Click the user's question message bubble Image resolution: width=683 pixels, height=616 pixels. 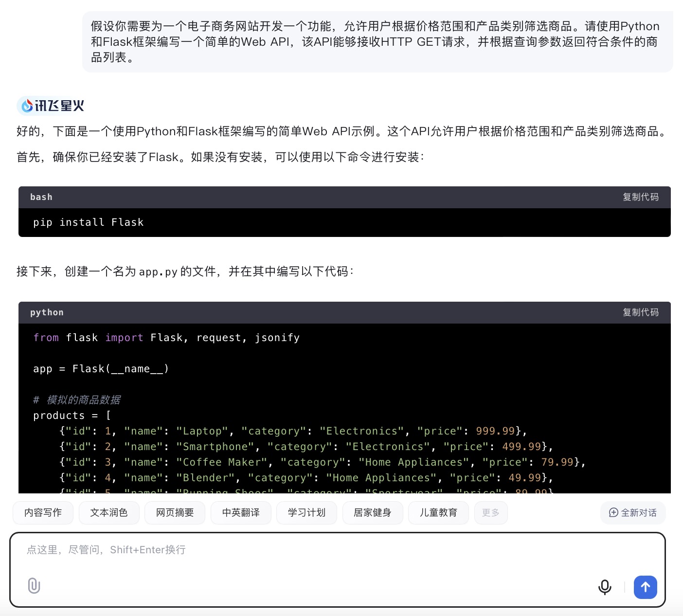pyautogui.click(x=377, y=42)
